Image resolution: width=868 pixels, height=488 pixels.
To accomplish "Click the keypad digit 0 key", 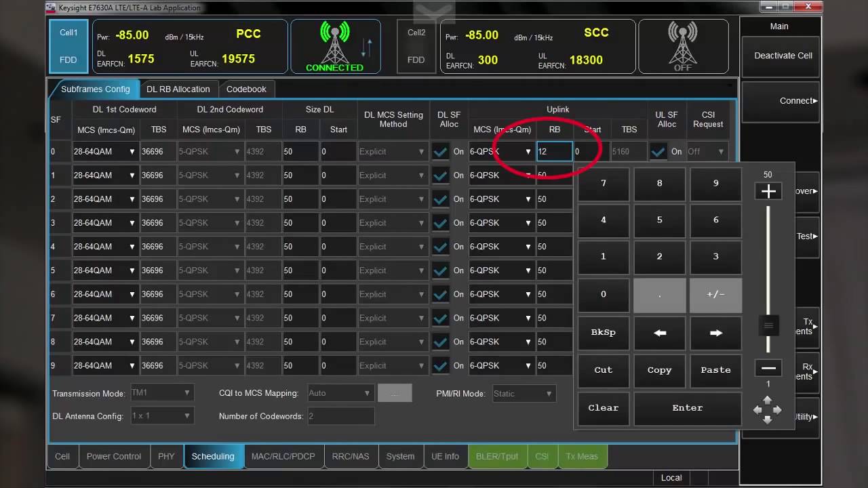I will [603, 294].
